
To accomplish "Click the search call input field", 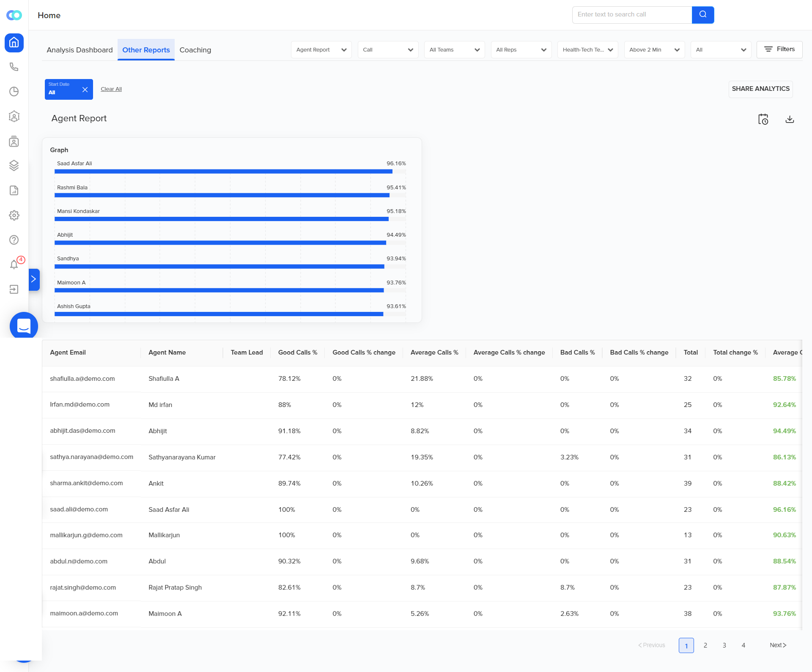I will (631, 15).
